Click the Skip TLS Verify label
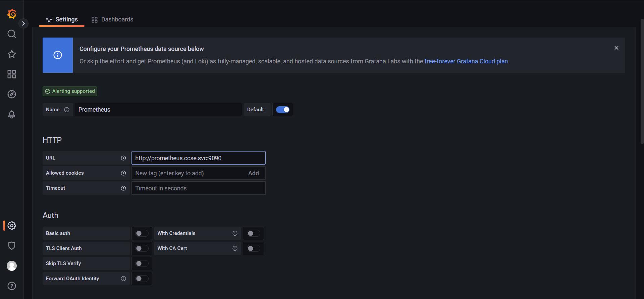Image resolution: width=644 pixels, height=299 pixels. [x=63, y=263]
